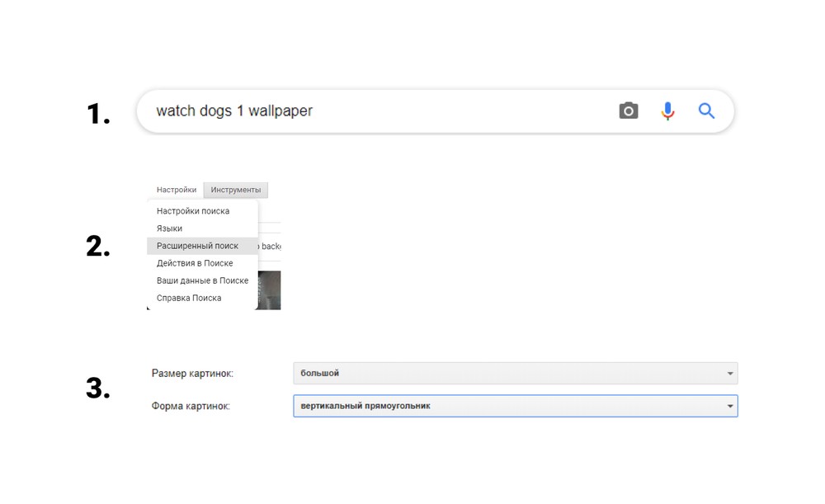Open the image thumbnail beside the menu

point(270,290)
